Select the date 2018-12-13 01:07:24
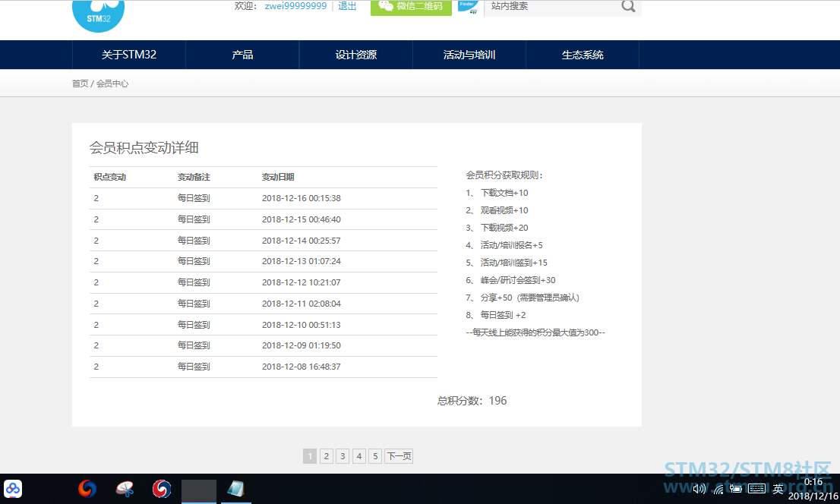The image size is (840, 504). tap(301, 261)
